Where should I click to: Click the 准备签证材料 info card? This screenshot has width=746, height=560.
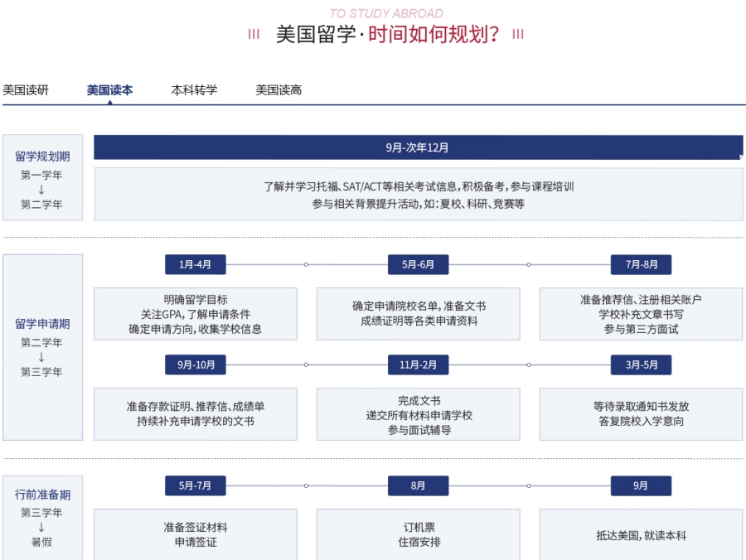(196, 534)
